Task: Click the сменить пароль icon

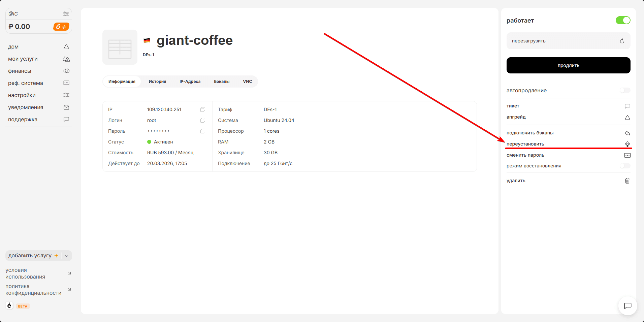Action: point(627,155)
